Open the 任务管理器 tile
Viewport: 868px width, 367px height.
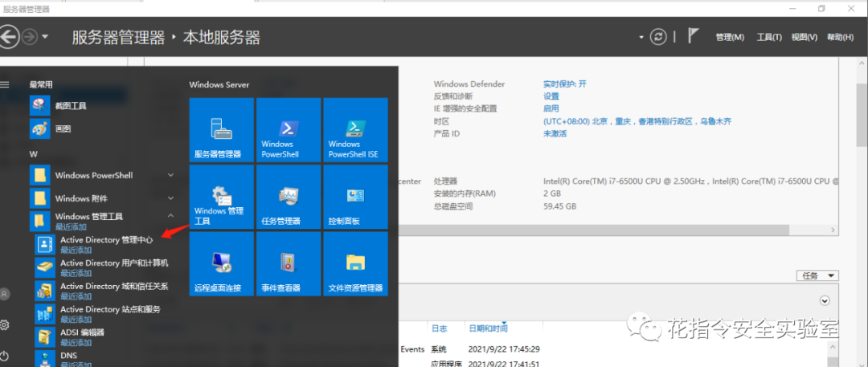click(x=289, y=197)
